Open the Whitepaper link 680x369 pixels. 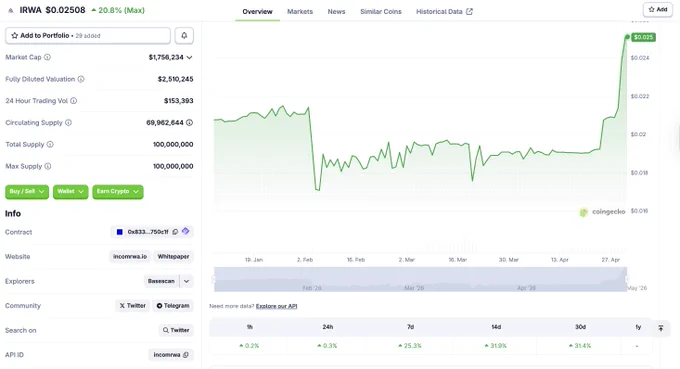(x=173, y=257)
